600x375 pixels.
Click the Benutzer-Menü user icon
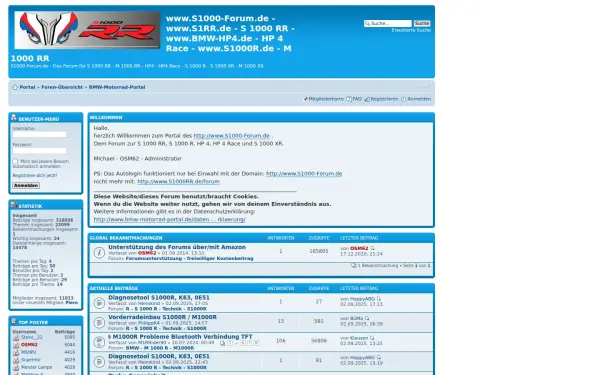click(x=14, y=117)
